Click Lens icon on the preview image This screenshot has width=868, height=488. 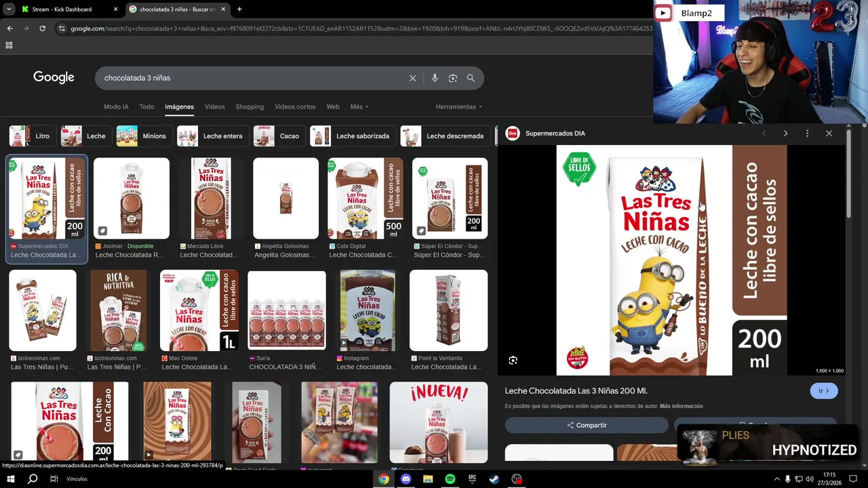click(x=513, y=361)
